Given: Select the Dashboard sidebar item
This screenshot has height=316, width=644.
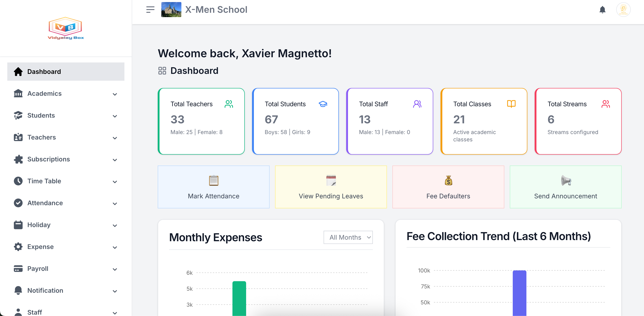Looking at the screenshot, I should tap(66, 72).
